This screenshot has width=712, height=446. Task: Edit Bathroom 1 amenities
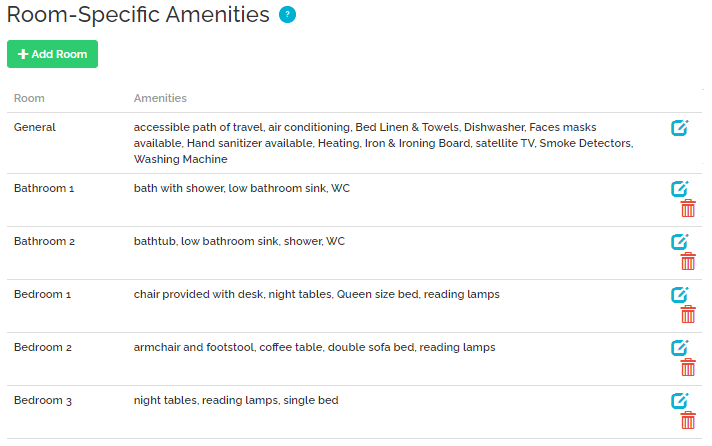click(x=680, y=189)
